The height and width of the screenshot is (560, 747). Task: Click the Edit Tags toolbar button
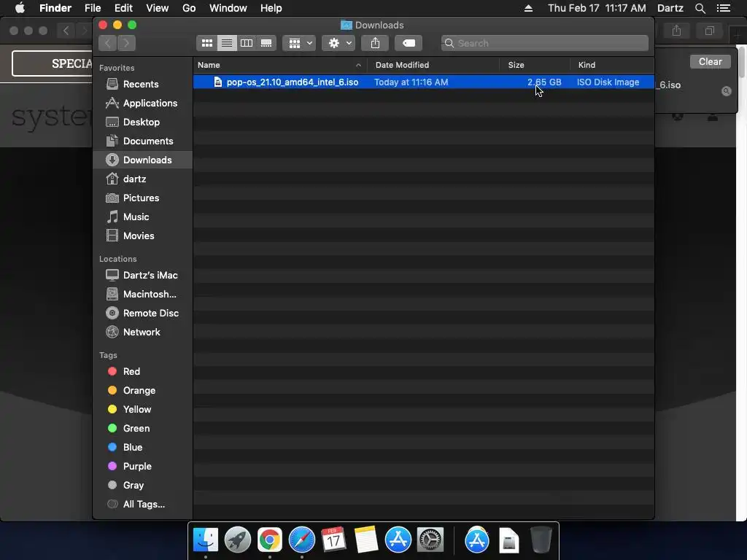click(409, 43)
